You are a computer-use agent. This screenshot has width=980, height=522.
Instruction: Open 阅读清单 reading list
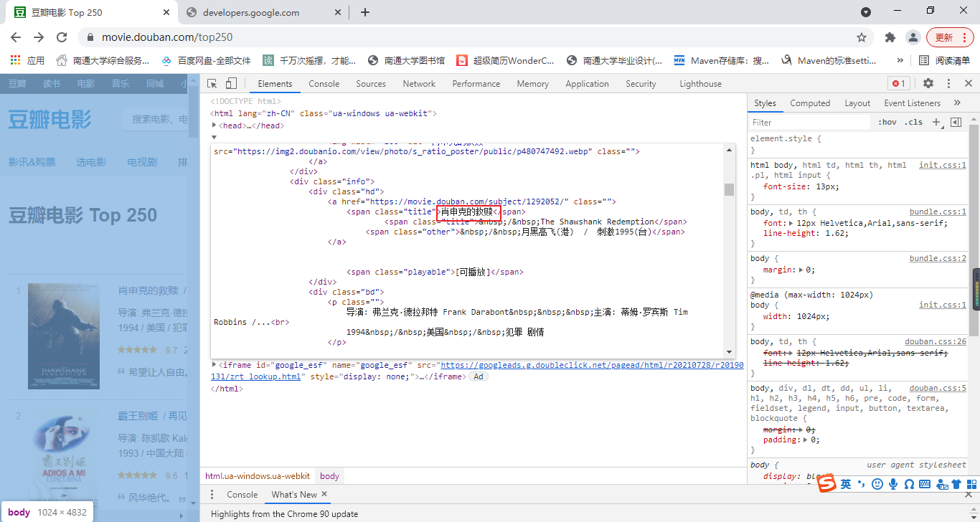coord(944,60)
